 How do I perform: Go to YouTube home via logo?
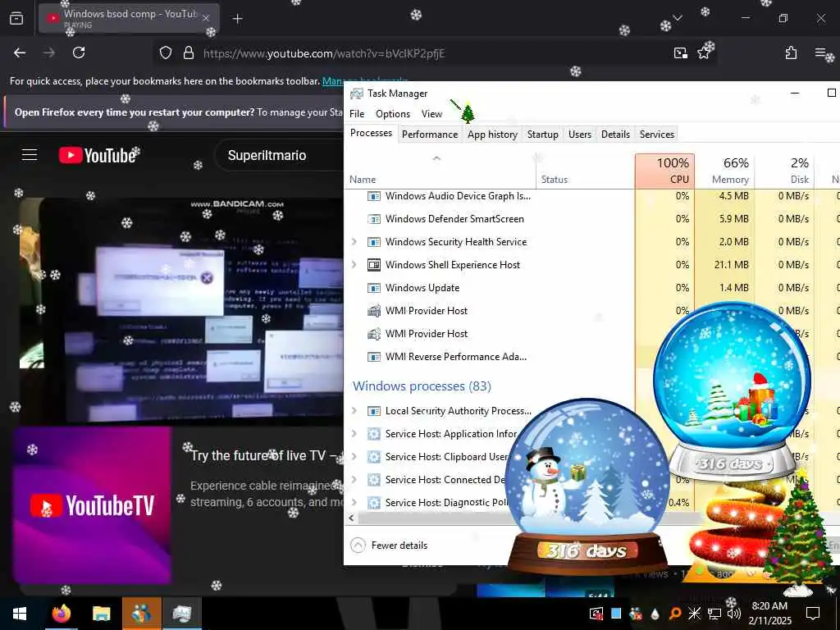click(98, 155)
